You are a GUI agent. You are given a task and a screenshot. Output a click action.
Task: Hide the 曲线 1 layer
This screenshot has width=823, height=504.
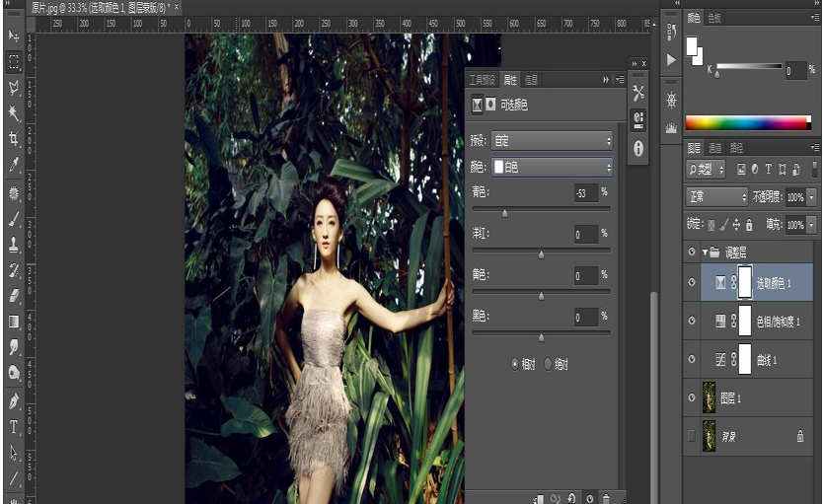[x=692, y=359]
